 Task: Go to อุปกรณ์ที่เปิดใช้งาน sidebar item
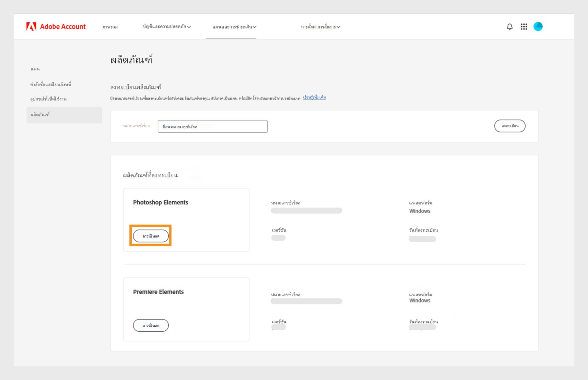point(48,99)
